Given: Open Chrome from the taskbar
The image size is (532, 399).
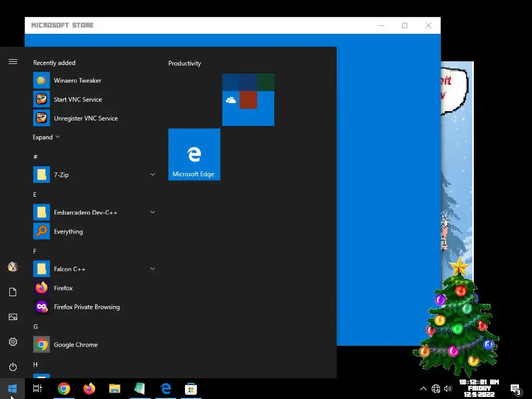Looking at the screenshot, I should [x=64, y=389].
